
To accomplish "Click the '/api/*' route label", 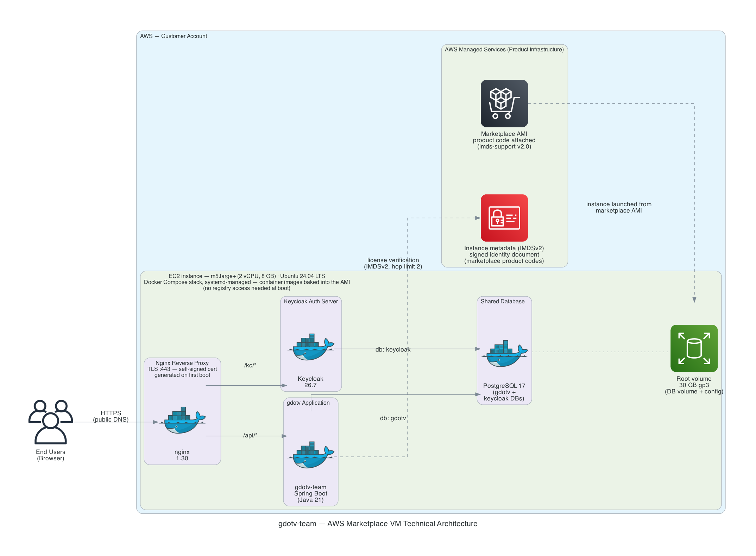I will coord(250,436).
